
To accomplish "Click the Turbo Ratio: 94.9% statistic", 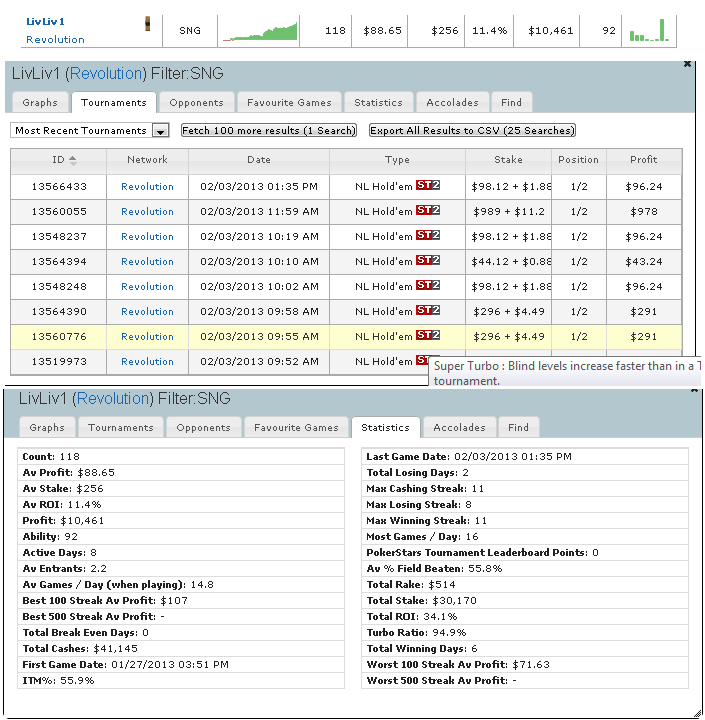I will [x=525, y=633].
